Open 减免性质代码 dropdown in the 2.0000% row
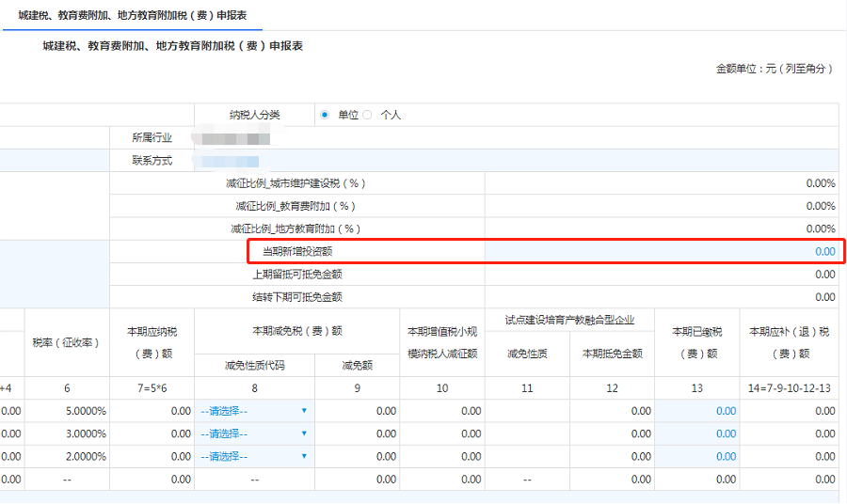 (254, 456)
